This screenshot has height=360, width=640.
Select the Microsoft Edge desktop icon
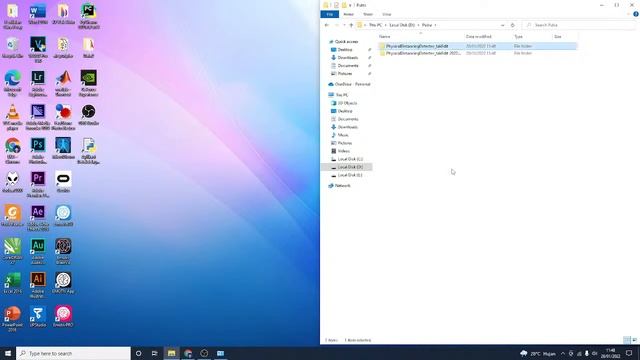point(13,83)
